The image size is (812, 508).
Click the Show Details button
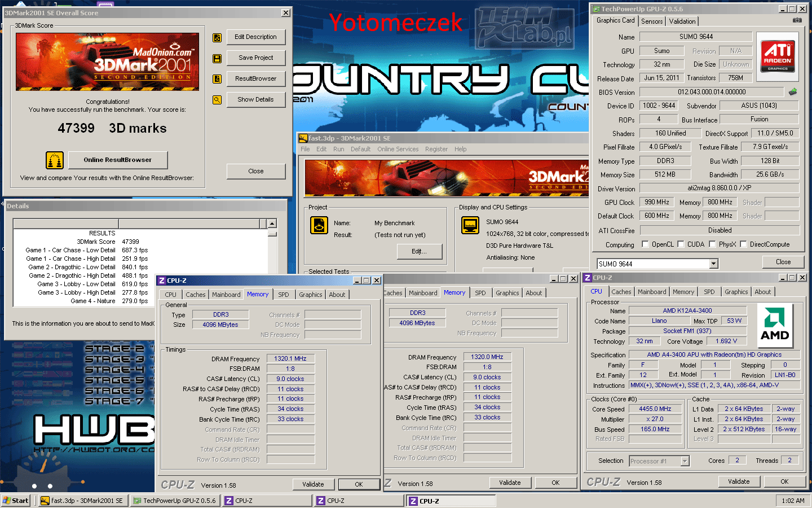coord(256,100)
